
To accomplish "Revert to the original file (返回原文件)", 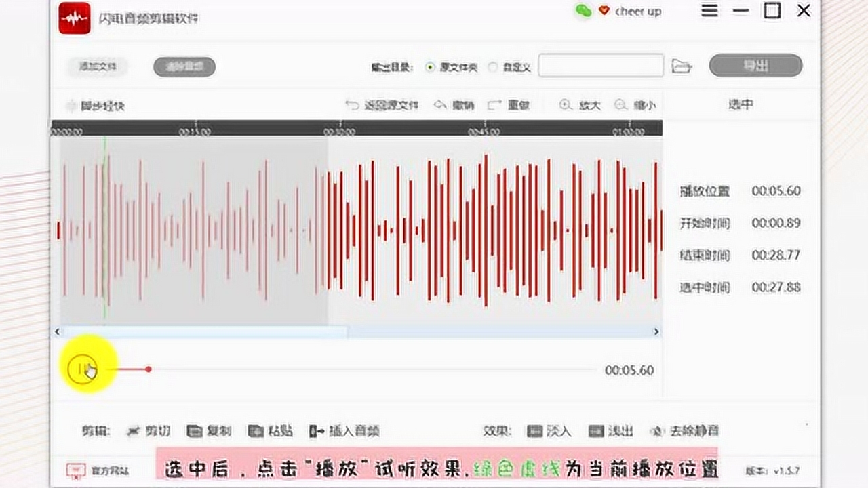I will [x=382, y=105].
